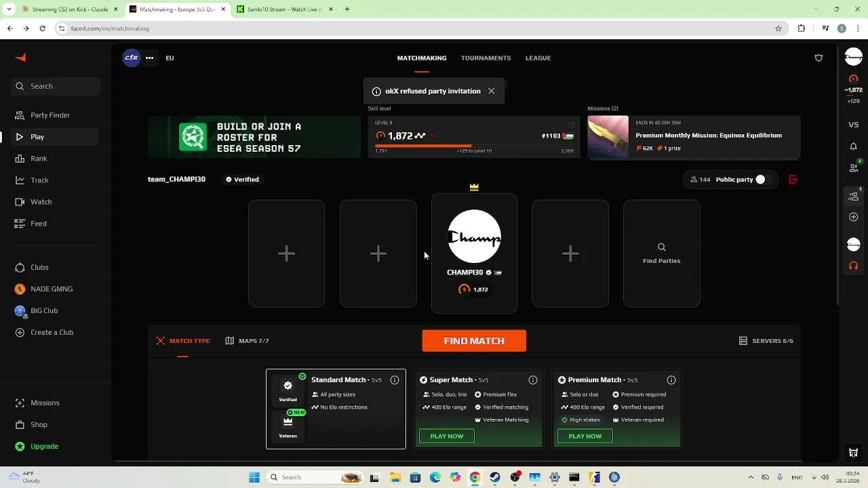Click the 144 party viewers count
This screenshot has width=868, height=488.
coord(700,180)
